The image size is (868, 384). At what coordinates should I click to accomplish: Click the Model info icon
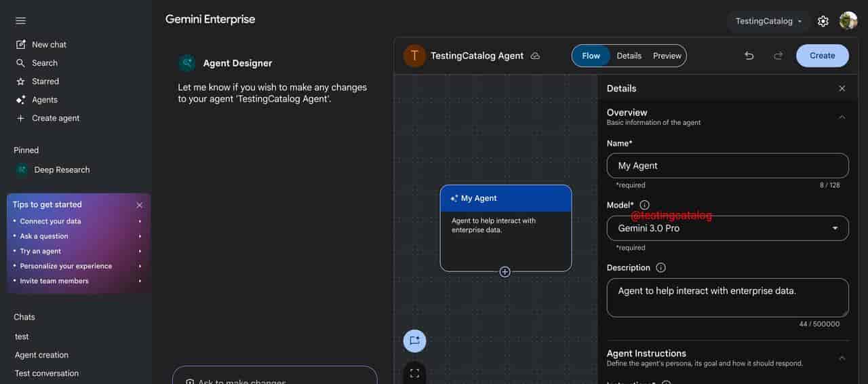pos(644,205)
